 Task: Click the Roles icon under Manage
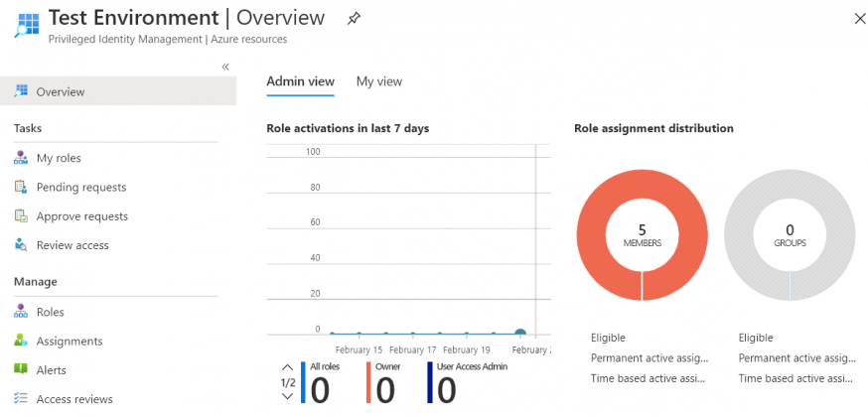(21, 312)
